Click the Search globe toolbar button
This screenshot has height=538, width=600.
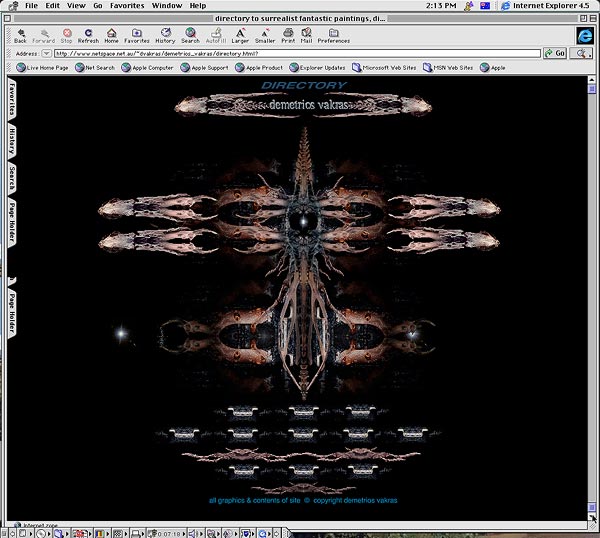(190, 36)
